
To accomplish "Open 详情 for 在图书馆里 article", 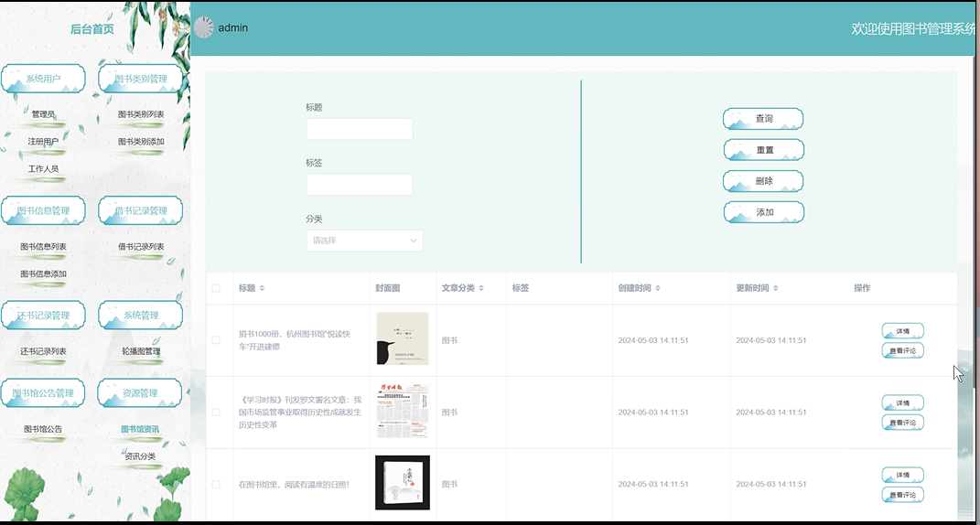I will pyautogui.click(x=902, y=475).
